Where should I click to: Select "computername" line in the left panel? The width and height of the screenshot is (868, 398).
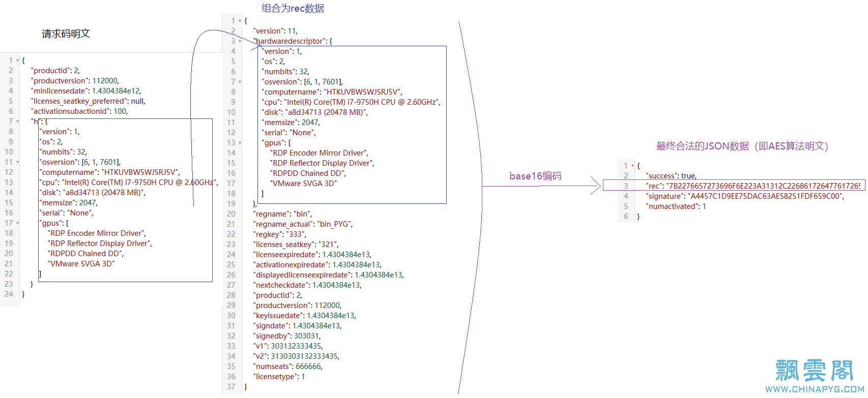pyautogui.click(x=110, y=172)
